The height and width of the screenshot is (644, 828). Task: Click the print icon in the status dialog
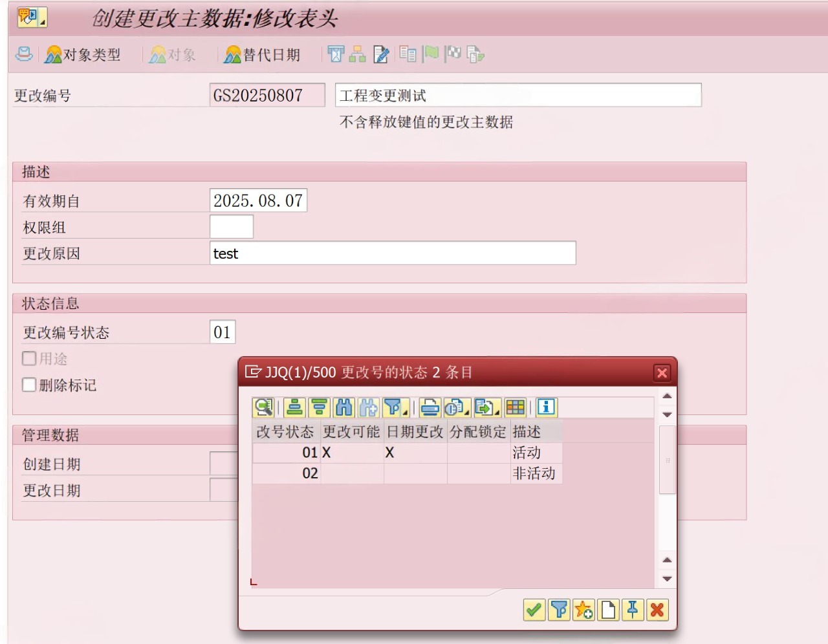pos(428,407)
